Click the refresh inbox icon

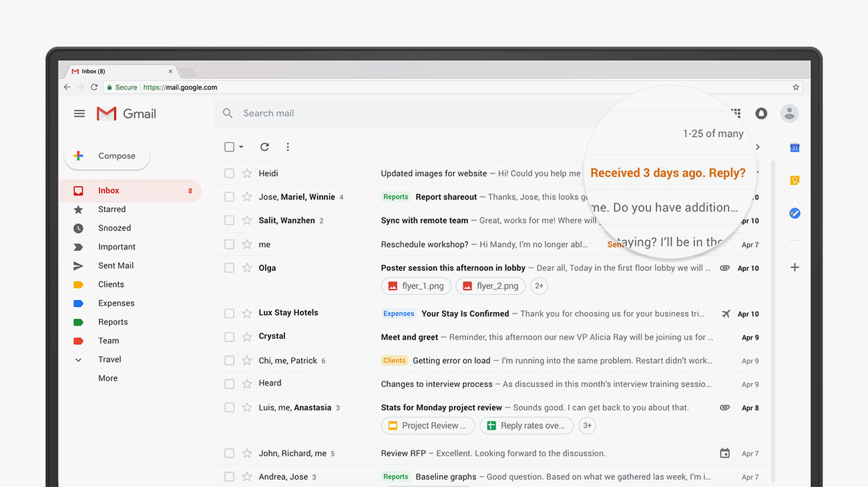click(264, 147)
